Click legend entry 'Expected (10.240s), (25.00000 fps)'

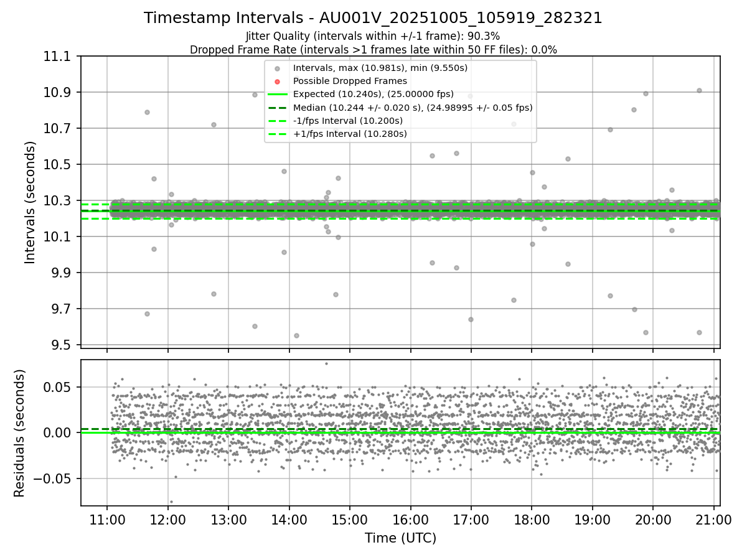374,94
